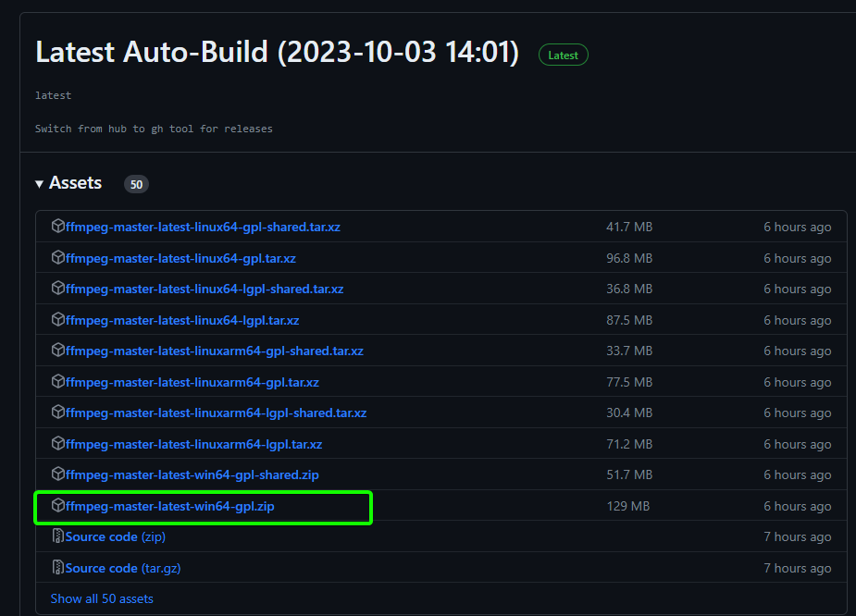The width and height of the screenshot is (856, 616).
Task: Click the 96.8 MB file size
Action: [x=629, y=258]
